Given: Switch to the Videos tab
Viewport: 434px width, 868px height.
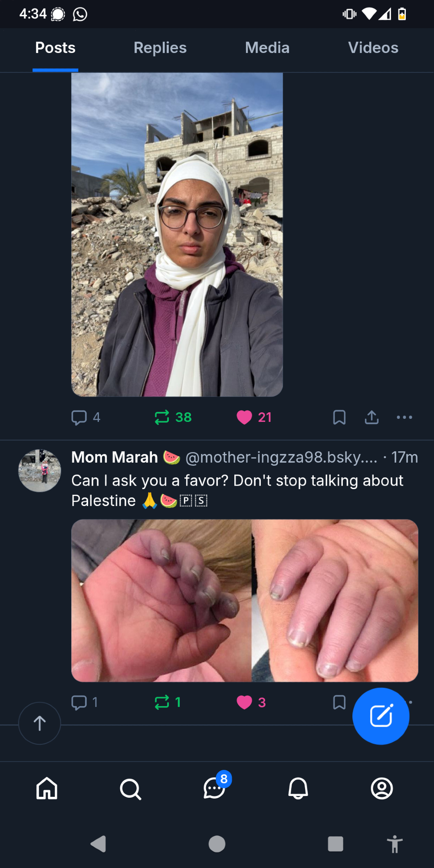Looking at the screenshot, I should pos(373,48).
